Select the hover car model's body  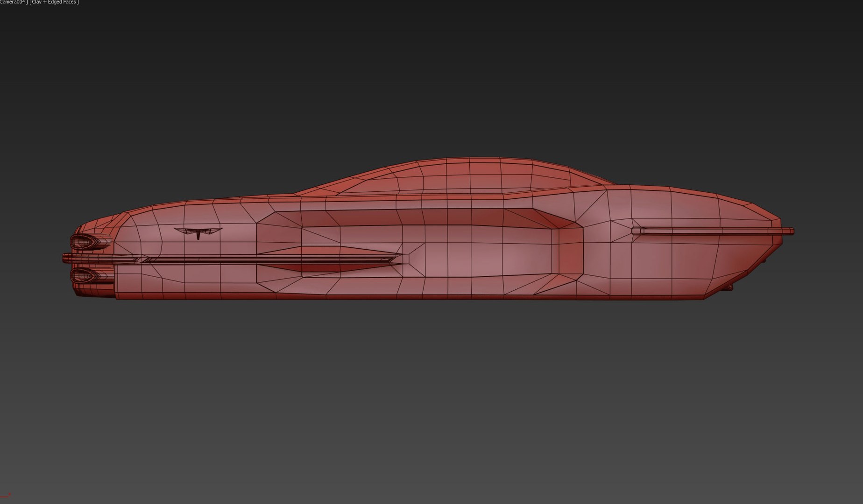click(427, 229)
